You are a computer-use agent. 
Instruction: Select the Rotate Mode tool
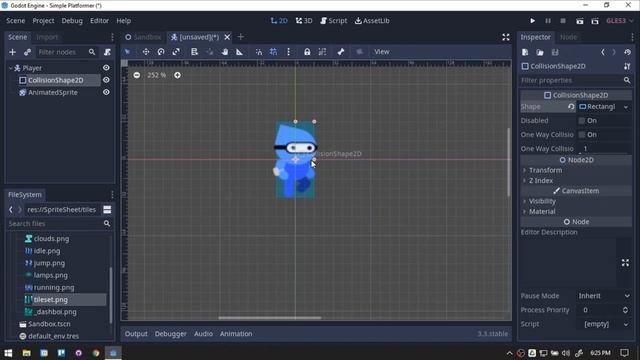(161, 52)
